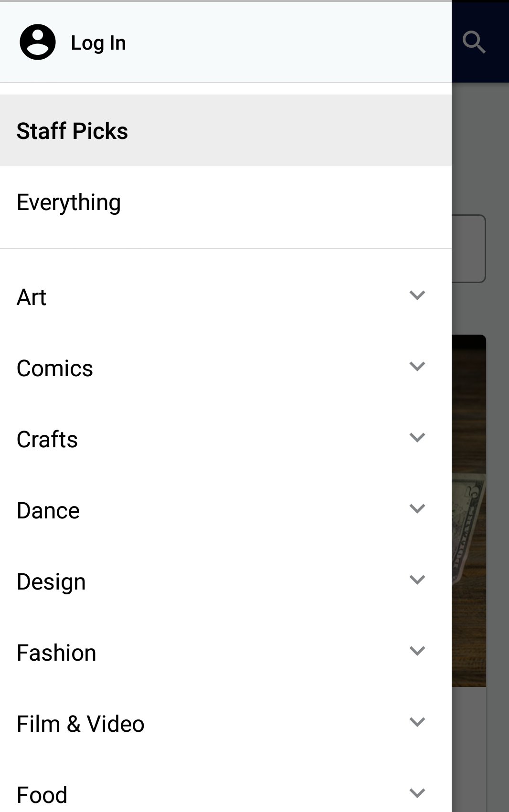
Task: Expand the Film & Video chevron
Action: click(417, 722)
